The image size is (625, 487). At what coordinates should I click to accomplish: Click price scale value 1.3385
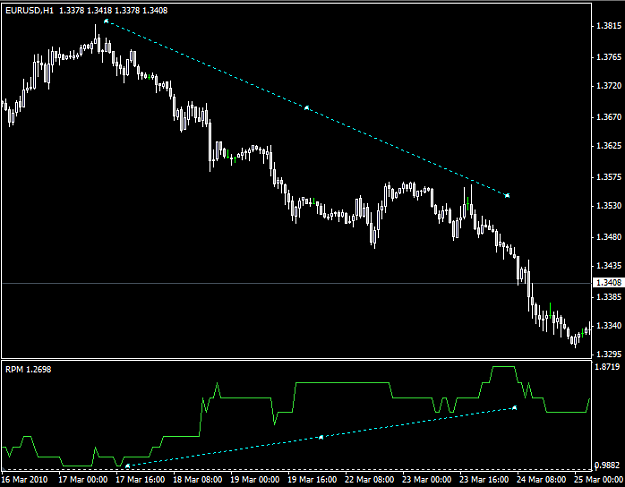click(x=609, y=297)
